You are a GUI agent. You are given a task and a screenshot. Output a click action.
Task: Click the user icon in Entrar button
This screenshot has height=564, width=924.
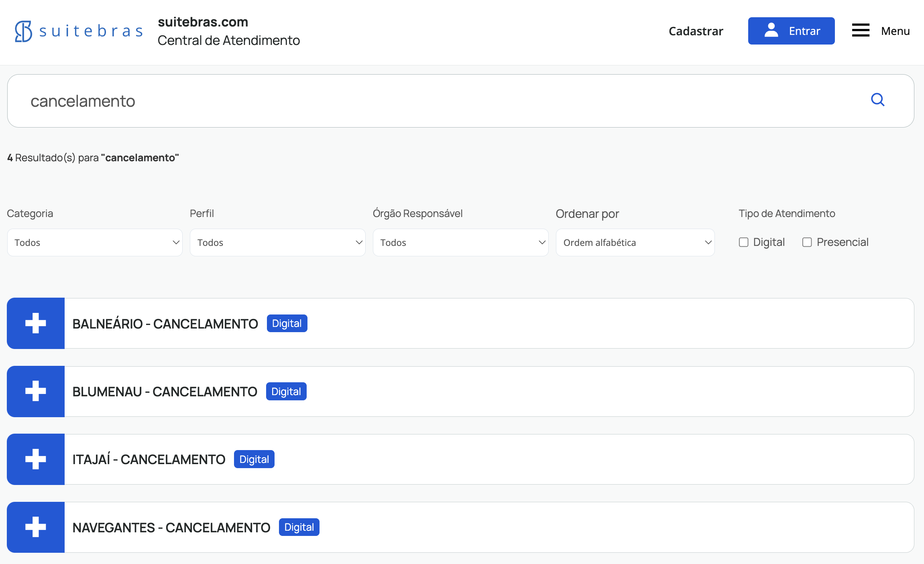tap(771, 30)
